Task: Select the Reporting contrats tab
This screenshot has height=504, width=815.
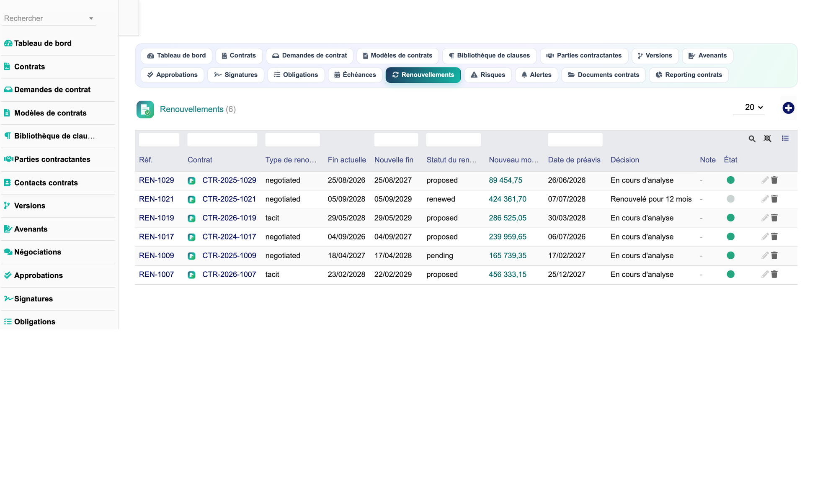Action: point(689,75)
